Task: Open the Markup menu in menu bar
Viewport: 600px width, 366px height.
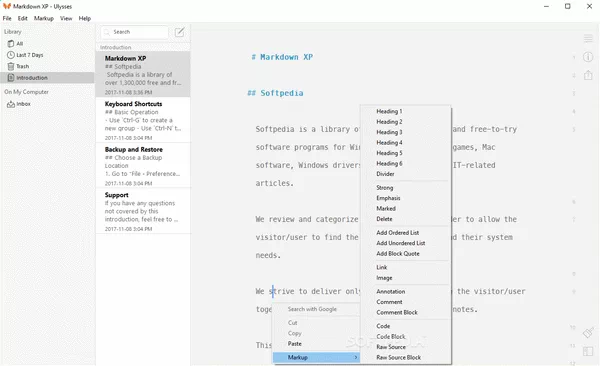Action: 44,18
